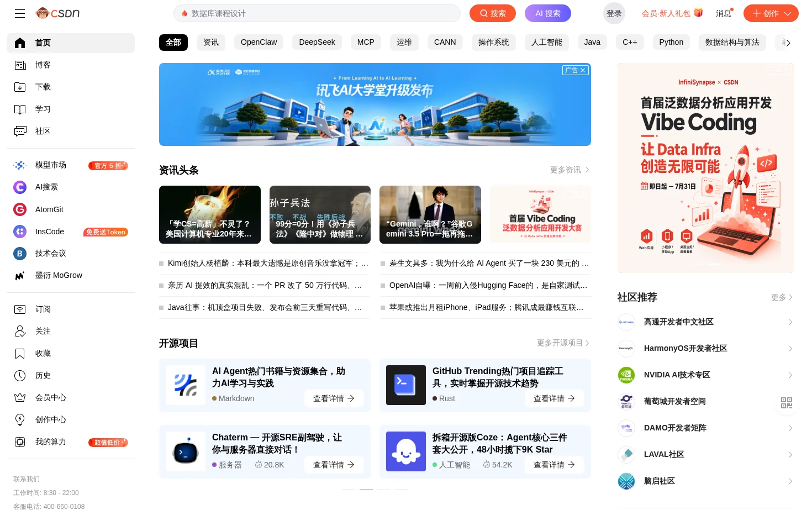Open the Gemini 3.5 Pro news thumbnail

[430, 214]
